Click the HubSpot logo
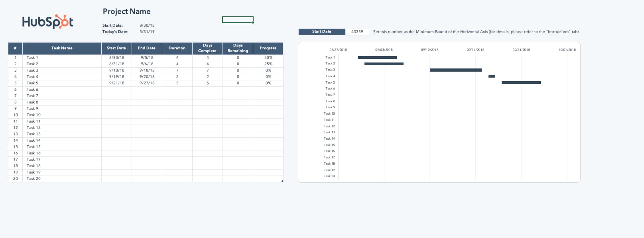Screen dimensions: 644x238 [x=47, y=21]
